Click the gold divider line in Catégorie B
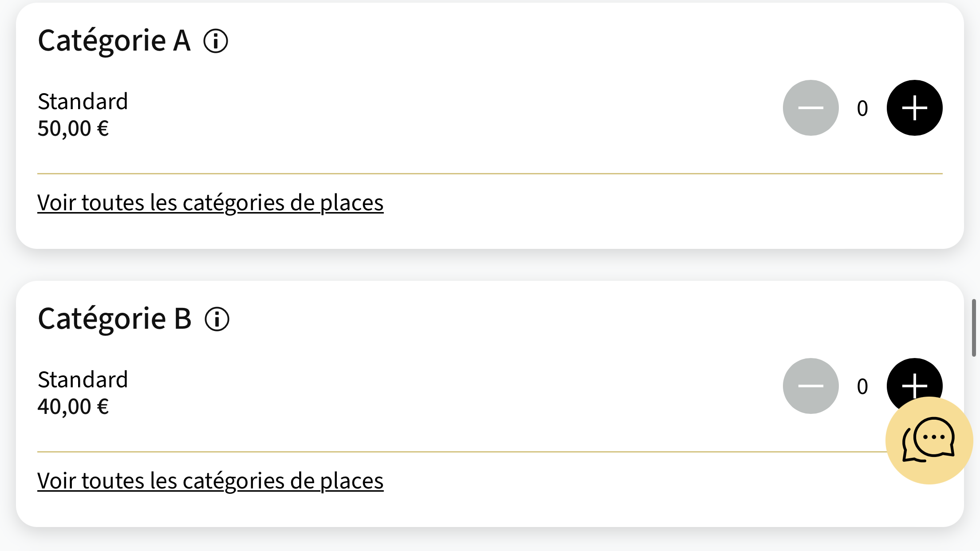980x551 pixels. 444,452
